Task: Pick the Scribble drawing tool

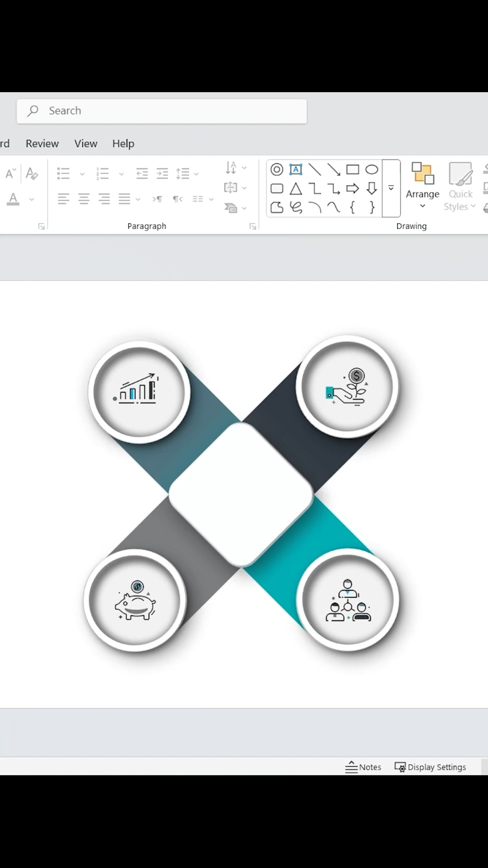Action: 295,208
